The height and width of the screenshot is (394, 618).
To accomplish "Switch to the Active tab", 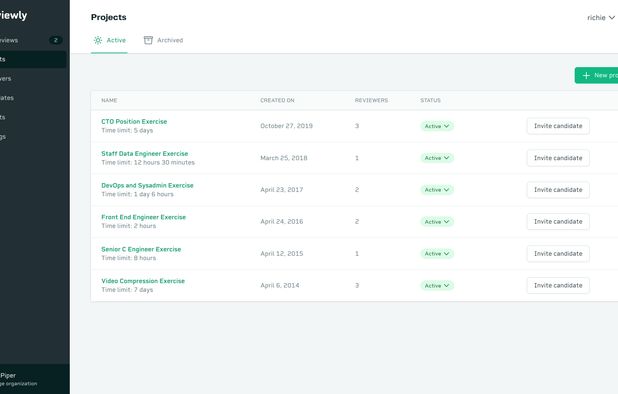I will [x=110, y=40].
